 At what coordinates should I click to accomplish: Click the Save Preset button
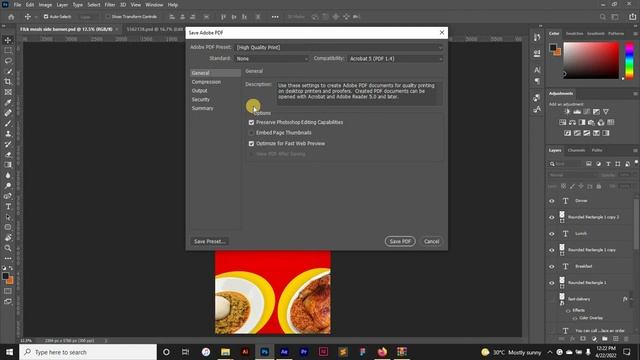pos(210,242)
